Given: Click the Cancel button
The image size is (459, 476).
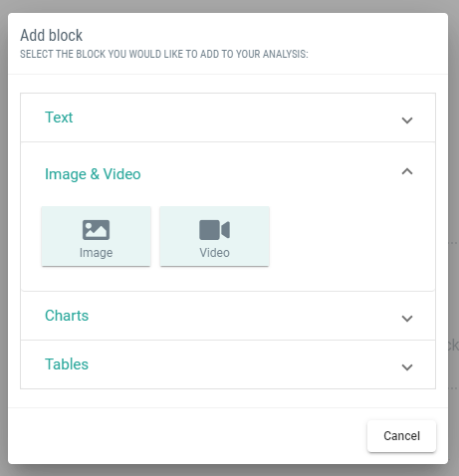Looking at the screenshot, I should point(401,436).
